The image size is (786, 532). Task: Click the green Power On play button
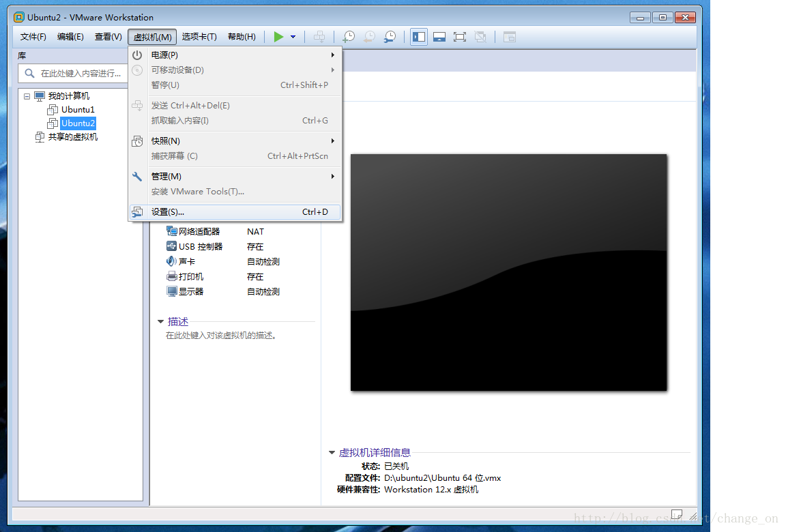(278, 37)
